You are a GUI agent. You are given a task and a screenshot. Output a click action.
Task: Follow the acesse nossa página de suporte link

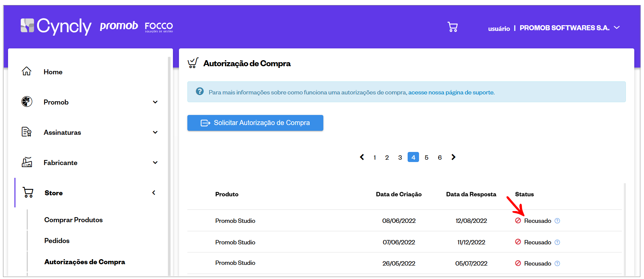pos(451,92)
